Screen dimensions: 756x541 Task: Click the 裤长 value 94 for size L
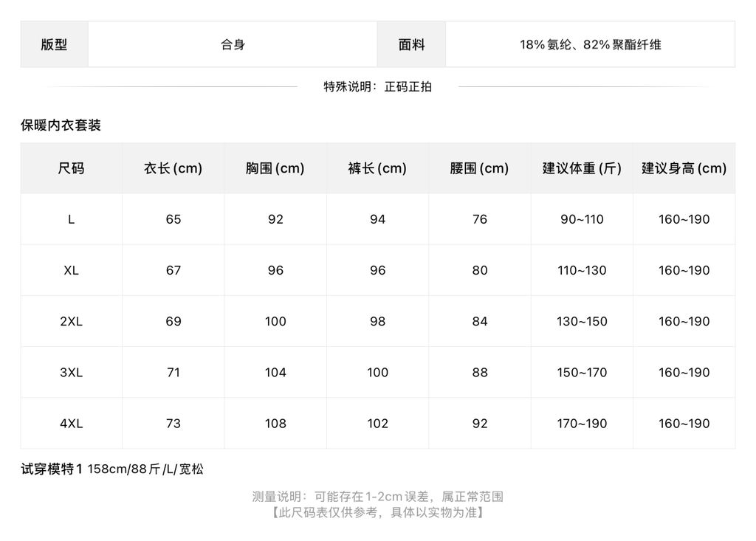pyautogui.click(x=377, y=219)
